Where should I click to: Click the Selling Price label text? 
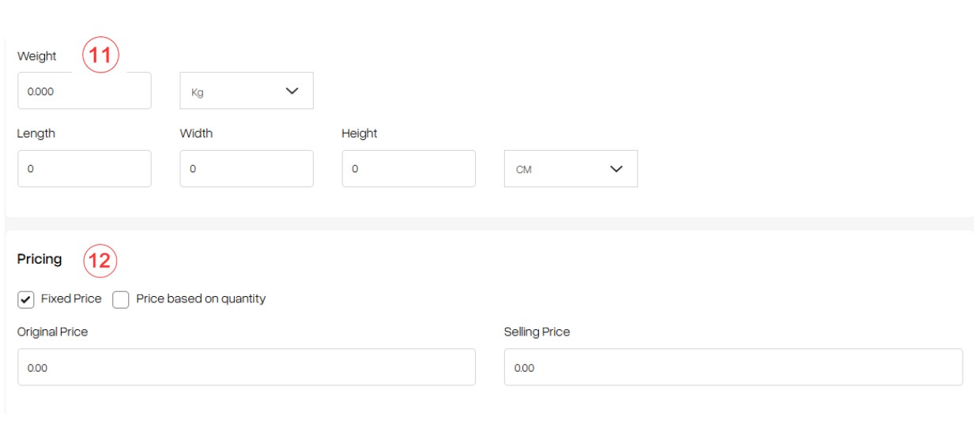click(x=537, y=332)
